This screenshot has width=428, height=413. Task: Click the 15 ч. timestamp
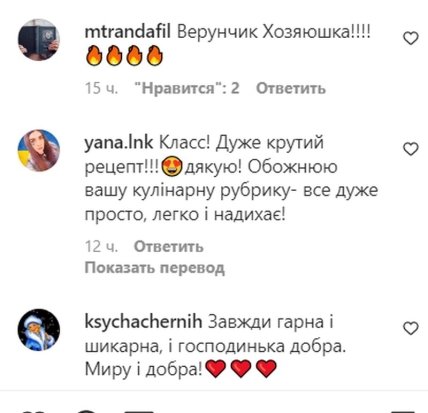[x=101, y=88]
